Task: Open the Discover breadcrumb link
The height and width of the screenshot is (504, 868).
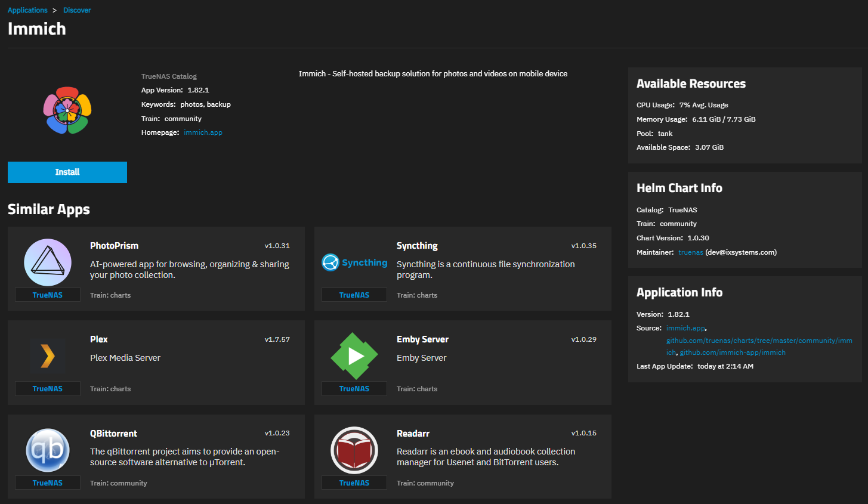Action: (77, 10)
